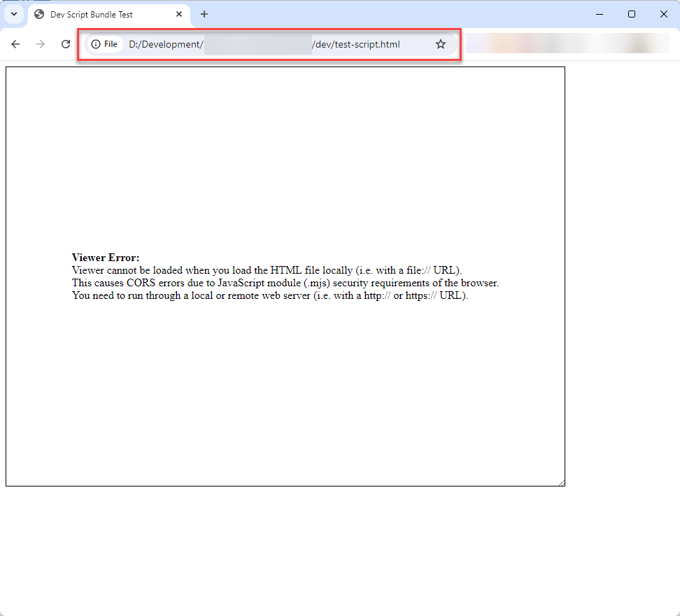Open a new tab with plus button
This screenshot has width=680, height=616.
pyautogui.click(x=204, y=14)
